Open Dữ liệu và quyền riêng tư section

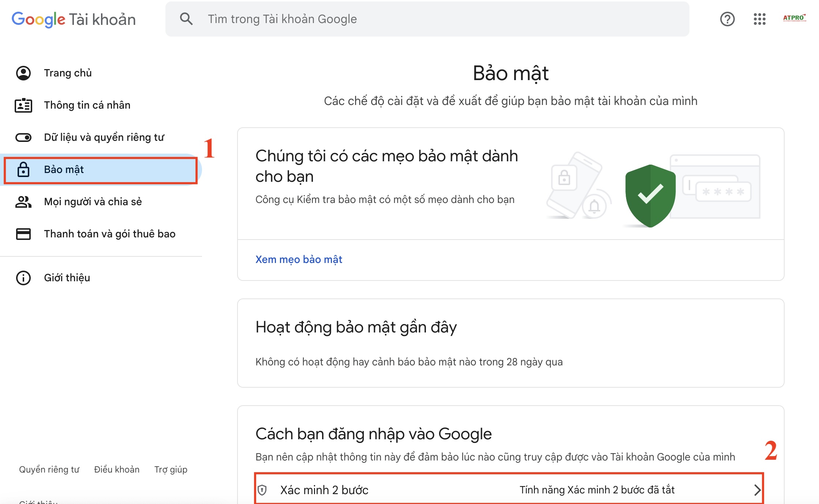(x=101, y=138)
